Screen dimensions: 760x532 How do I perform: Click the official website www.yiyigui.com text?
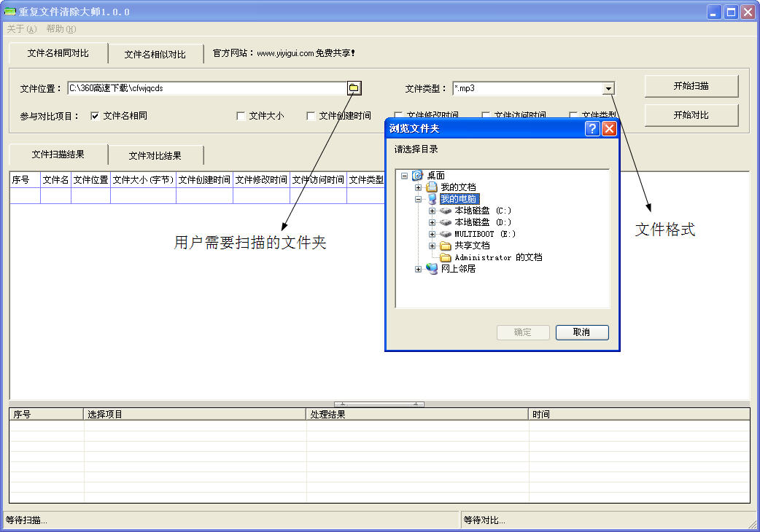pos(284,53)
